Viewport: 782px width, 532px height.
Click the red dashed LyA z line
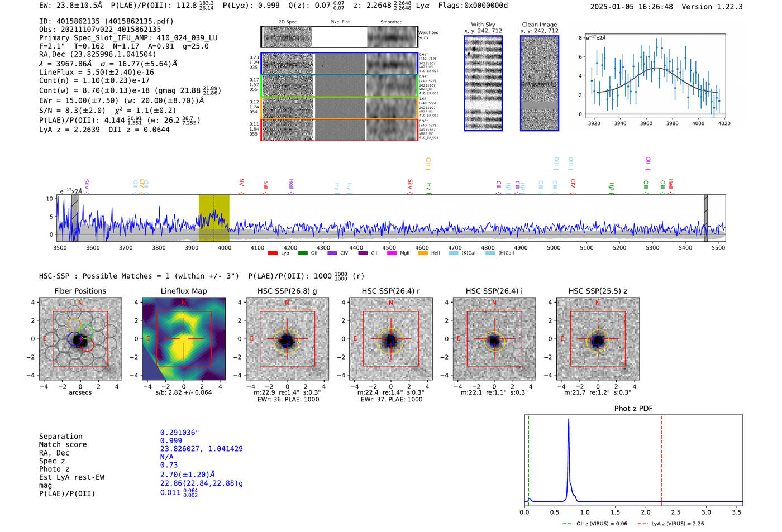(x=662, y=460)
